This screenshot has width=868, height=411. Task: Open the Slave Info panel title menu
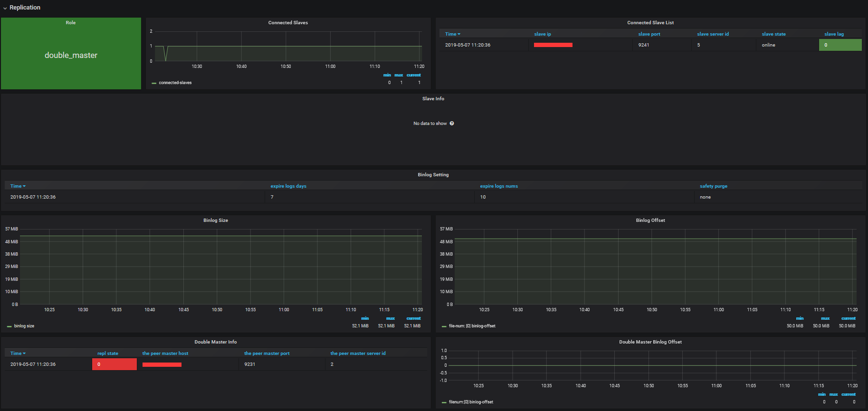pyautogui.click(x=433, y=99)
